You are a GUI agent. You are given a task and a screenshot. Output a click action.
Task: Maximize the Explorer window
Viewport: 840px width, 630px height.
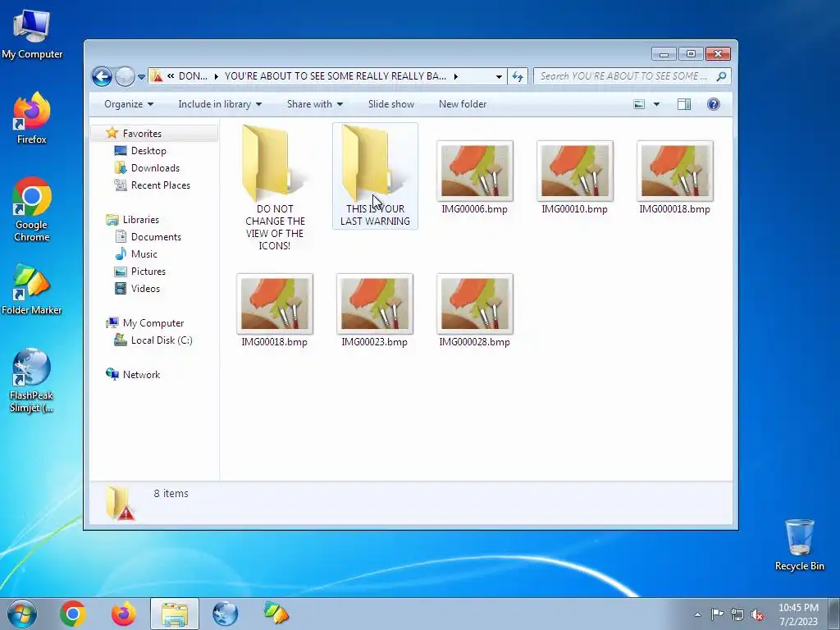pos(691,53)
